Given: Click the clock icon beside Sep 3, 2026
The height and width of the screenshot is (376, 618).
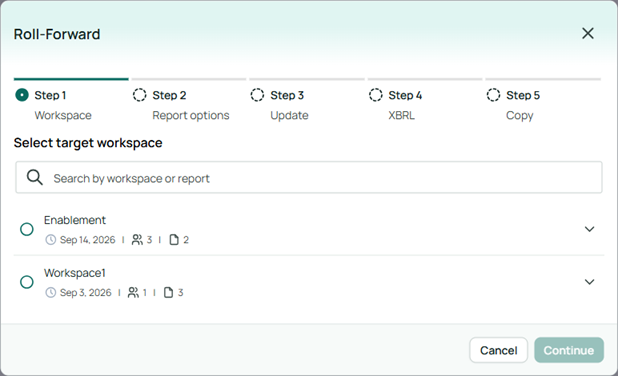Looking at the screenshot, I should point(50,292).
